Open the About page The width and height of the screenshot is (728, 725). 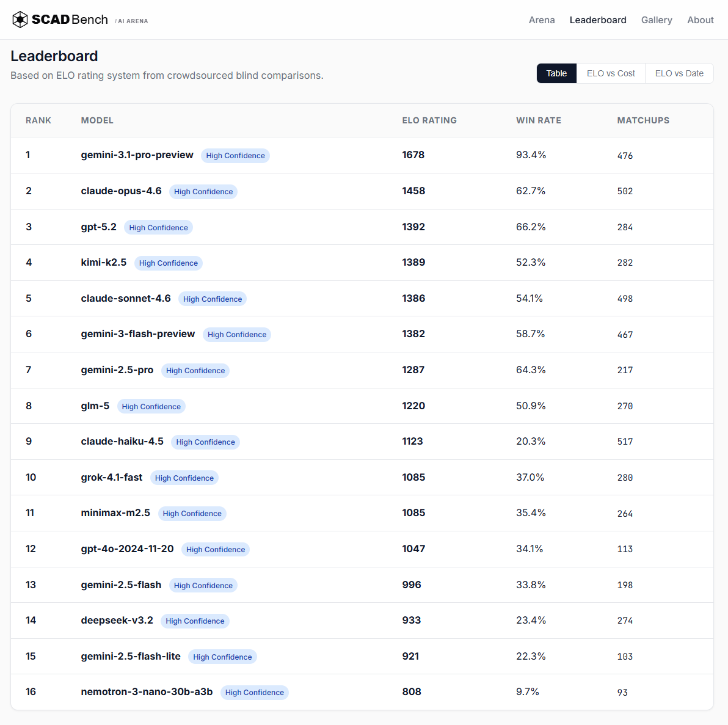(x=700, y=20)
